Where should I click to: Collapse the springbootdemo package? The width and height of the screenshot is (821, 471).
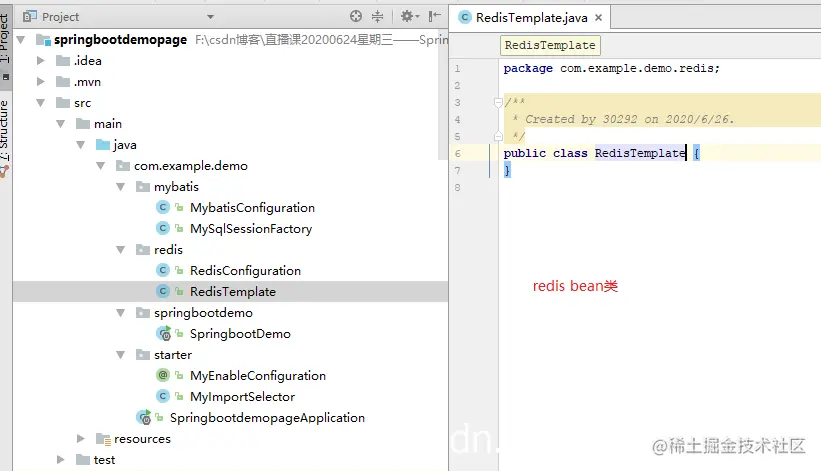tap(120, 313)
